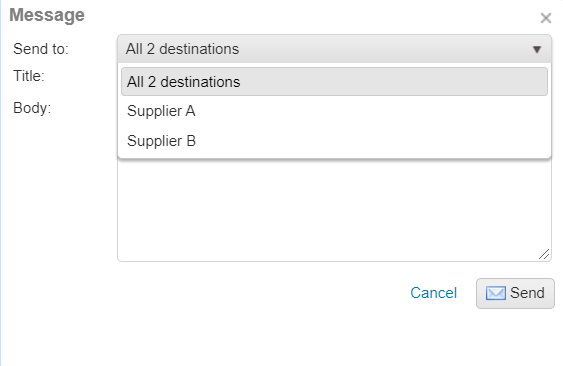563x366 pixels.
Task: Click the Send button
Action: [515, 293]
